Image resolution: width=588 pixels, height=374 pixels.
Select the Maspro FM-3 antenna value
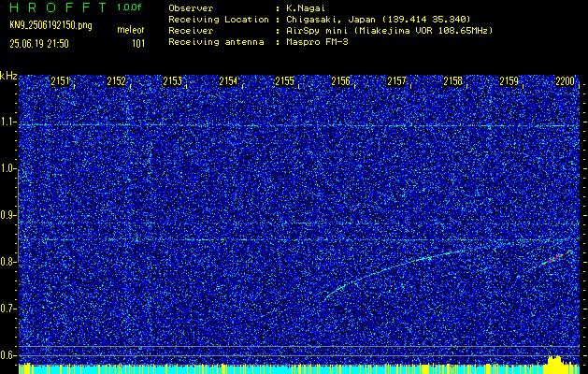tap(317, 42)
